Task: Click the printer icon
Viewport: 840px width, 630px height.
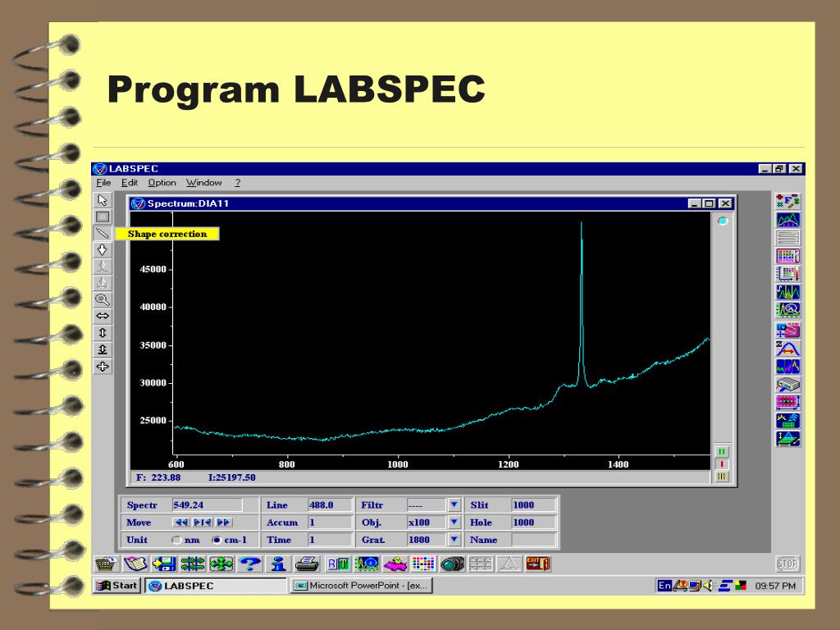Action: (x=307, y=564)
